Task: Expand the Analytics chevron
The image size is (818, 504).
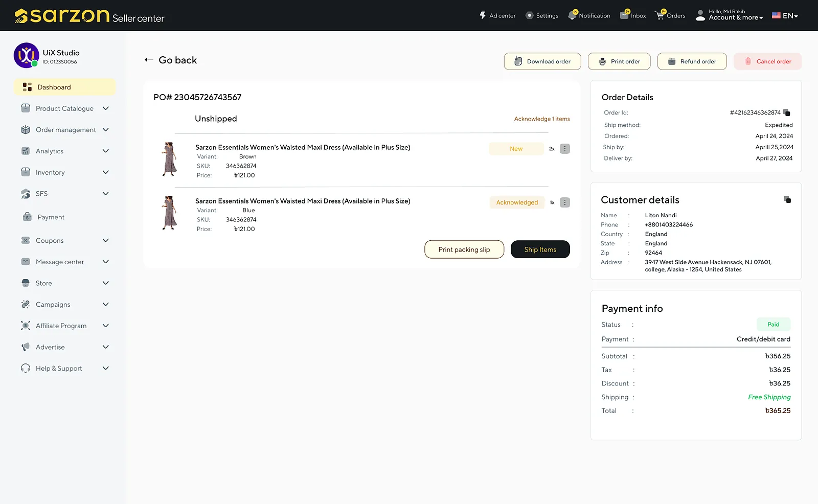Action: click(106, 151)
